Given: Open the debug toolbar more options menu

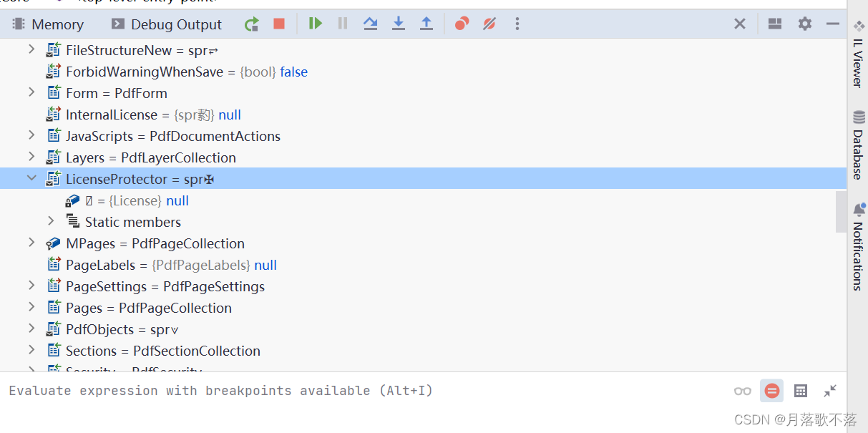Looking at the screenshot, I should (517, 24).
